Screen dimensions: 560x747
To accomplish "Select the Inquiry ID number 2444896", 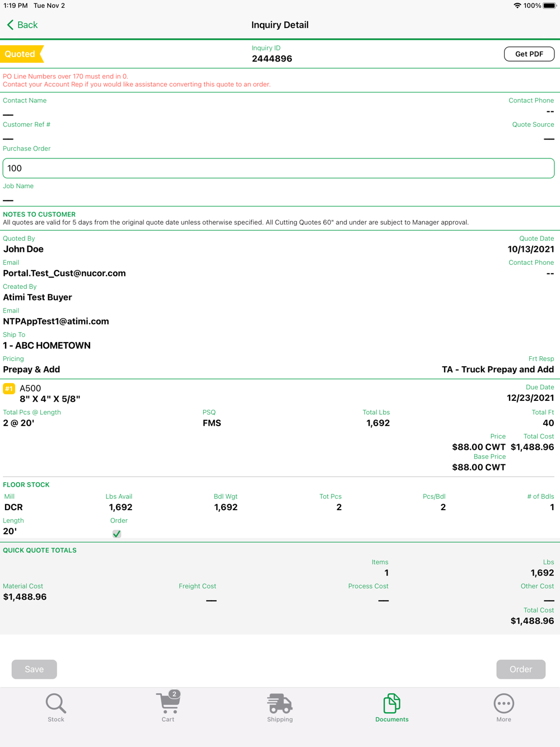I will coord(272,59).
